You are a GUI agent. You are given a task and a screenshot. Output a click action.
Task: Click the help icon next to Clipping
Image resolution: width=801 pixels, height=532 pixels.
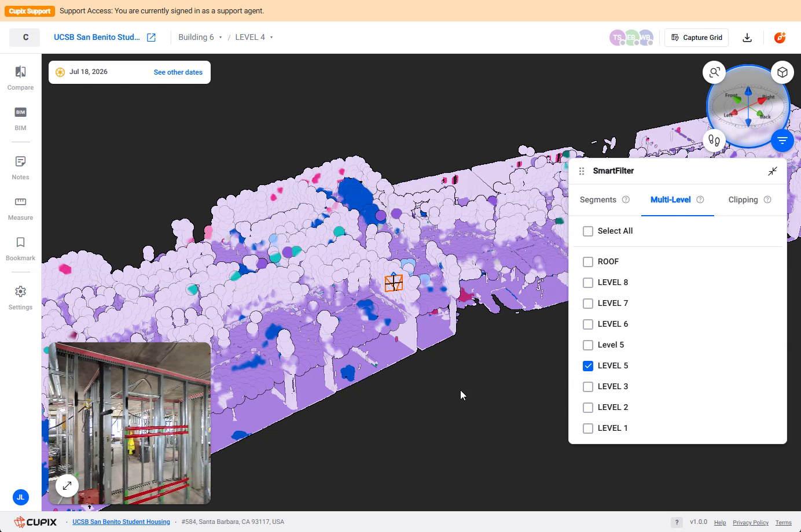coord(767,200)
